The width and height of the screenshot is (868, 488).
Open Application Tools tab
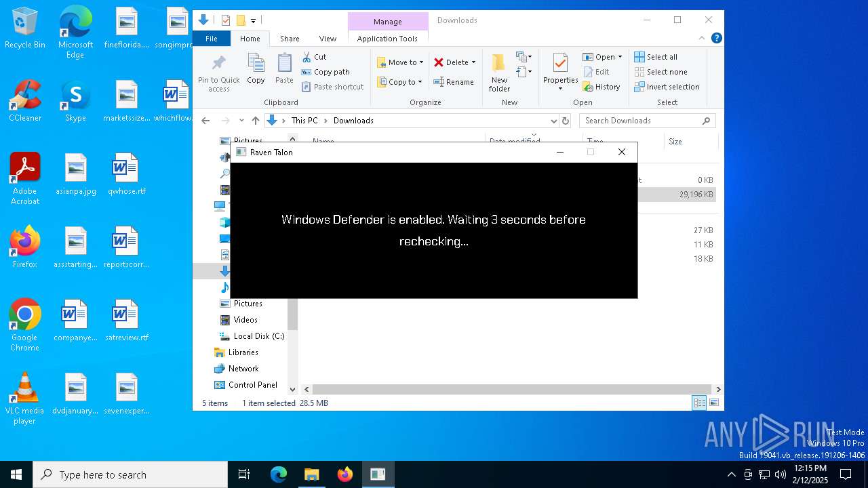pos(387,39)
